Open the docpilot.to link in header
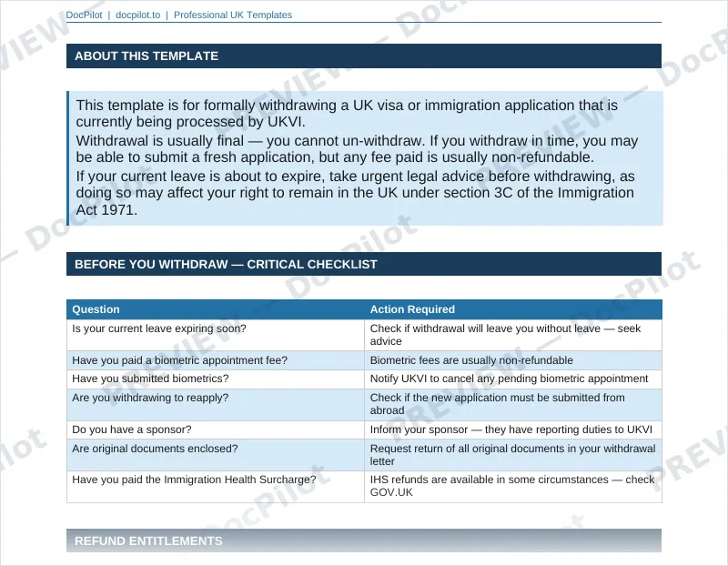The width and height of the screenshot is (728, 566). [138, 15]
